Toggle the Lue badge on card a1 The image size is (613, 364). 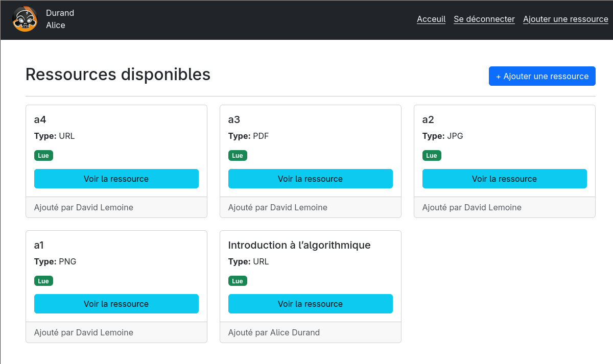(x=43, y=280)
